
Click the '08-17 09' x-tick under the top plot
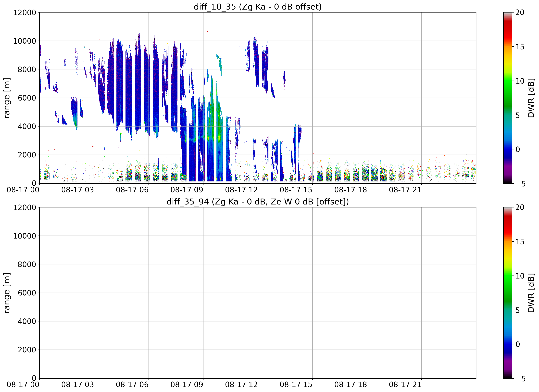pyautogui.click(x=187, y=190)
